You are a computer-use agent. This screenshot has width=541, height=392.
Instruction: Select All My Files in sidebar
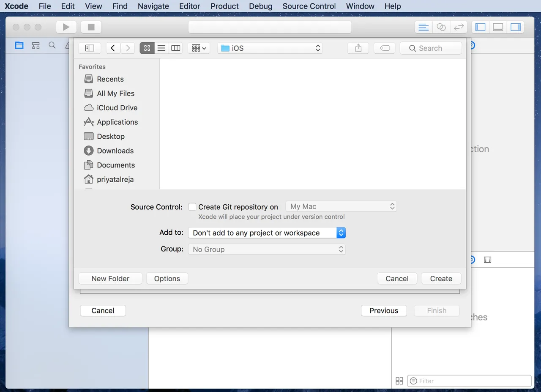pos(109,93)
